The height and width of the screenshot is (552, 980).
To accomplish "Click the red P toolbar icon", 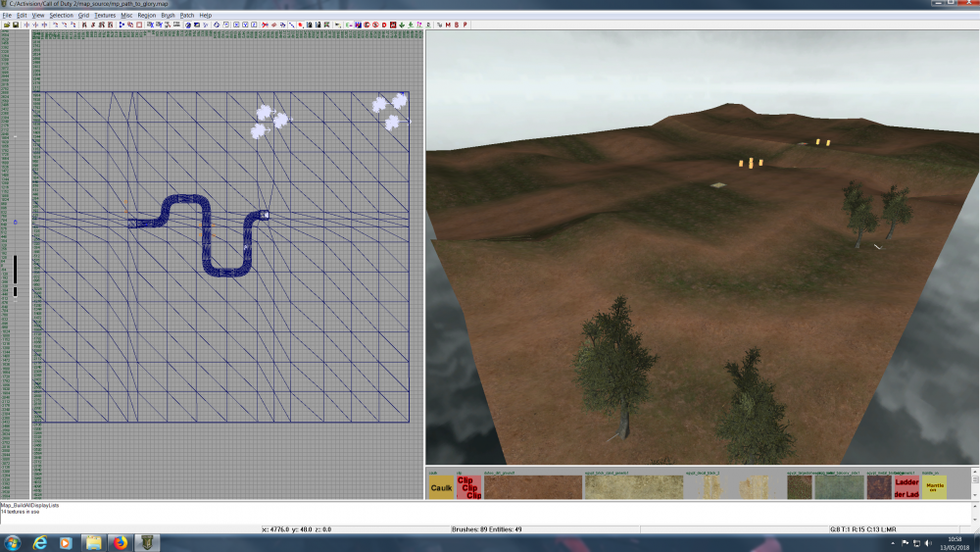I will (x=464, y=25).
